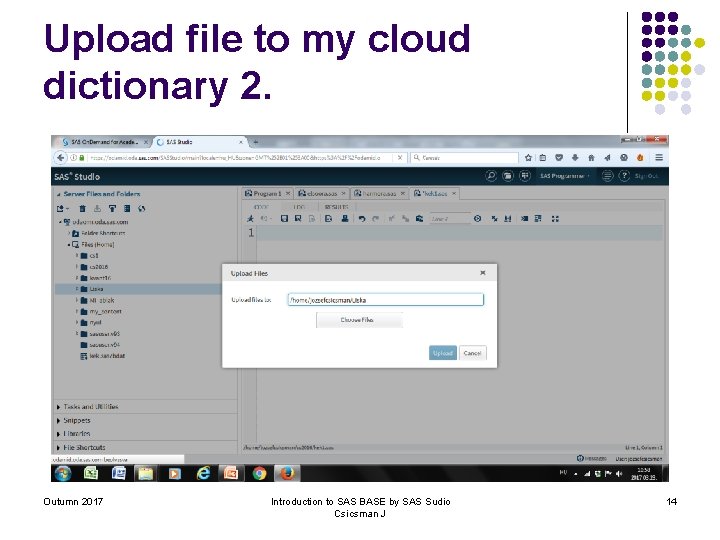
Task: Close the Program 1 tab
Action: point(288,193)
